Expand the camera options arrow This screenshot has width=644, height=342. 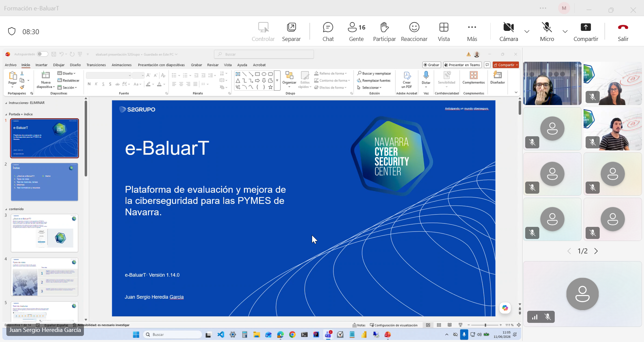coord(527,32)
